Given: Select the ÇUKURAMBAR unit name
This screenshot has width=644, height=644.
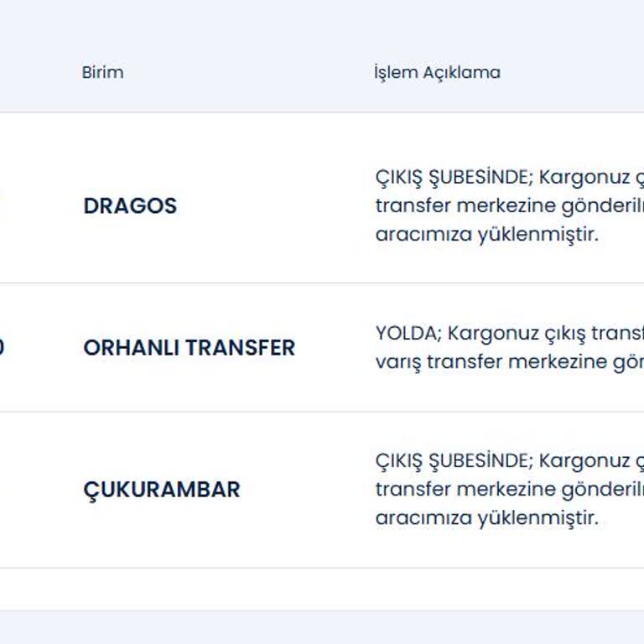Looking at the screenshot, I should [162, 490].
